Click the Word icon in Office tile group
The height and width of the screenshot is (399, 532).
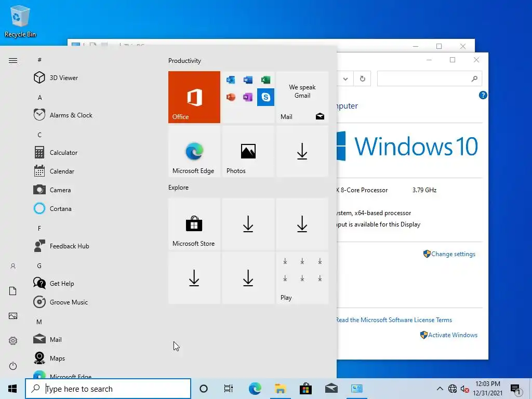pos(248,80)
